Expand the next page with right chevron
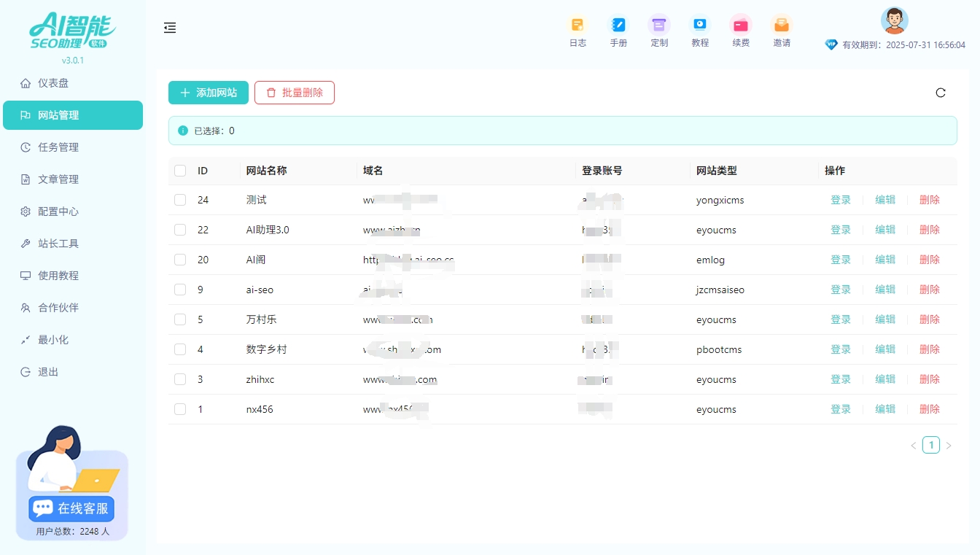This screenshot has width=980, height=555. (949, 445)
